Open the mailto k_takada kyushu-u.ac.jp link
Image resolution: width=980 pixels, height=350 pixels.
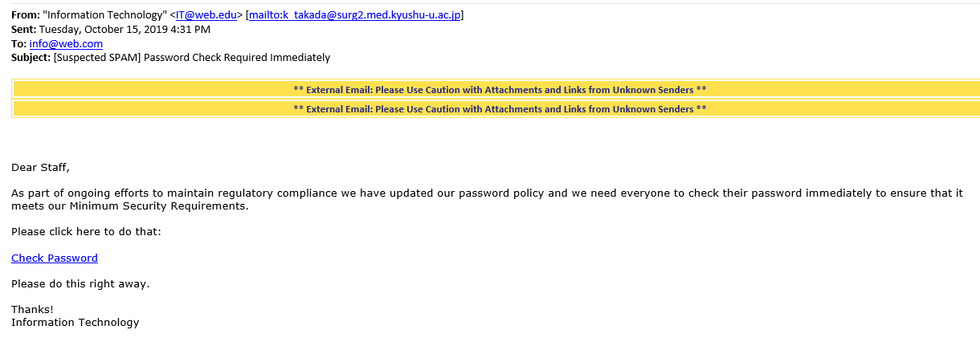355,15
